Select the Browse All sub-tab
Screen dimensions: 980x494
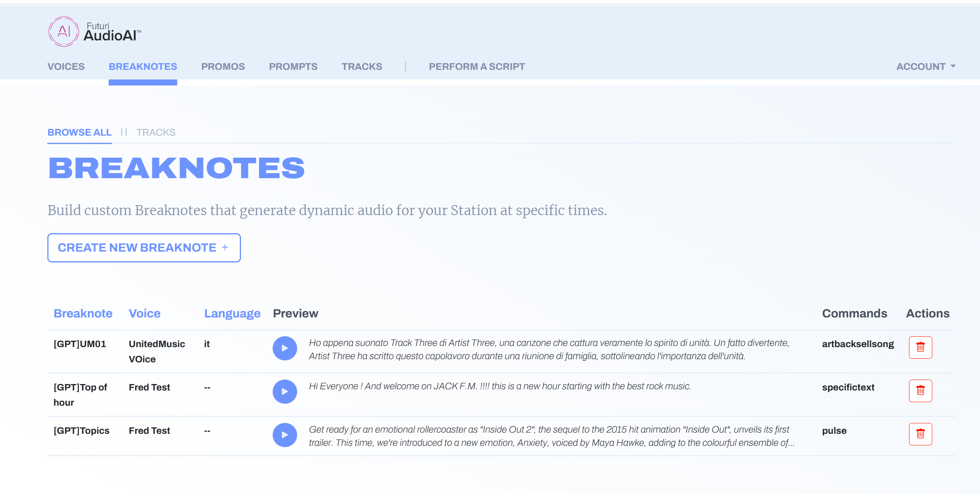click(x=79, y=132)
